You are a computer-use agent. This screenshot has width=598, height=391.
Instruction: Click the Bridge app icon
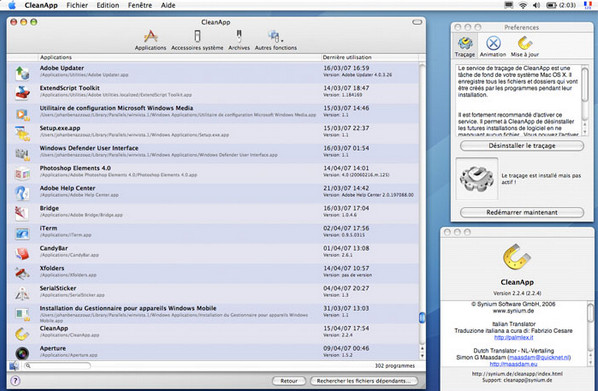[22, 213]
